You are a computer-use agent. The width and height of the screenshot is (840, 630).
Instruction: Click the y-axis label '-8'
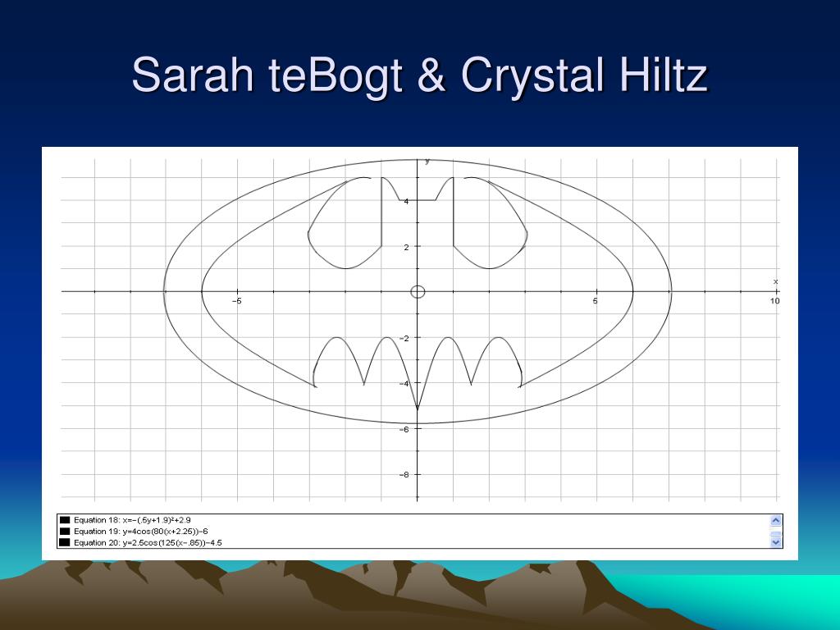point(404,475)
